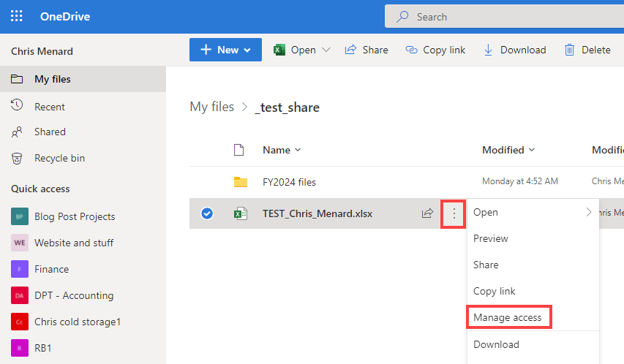Click the Shared people icon

[17, 132]
